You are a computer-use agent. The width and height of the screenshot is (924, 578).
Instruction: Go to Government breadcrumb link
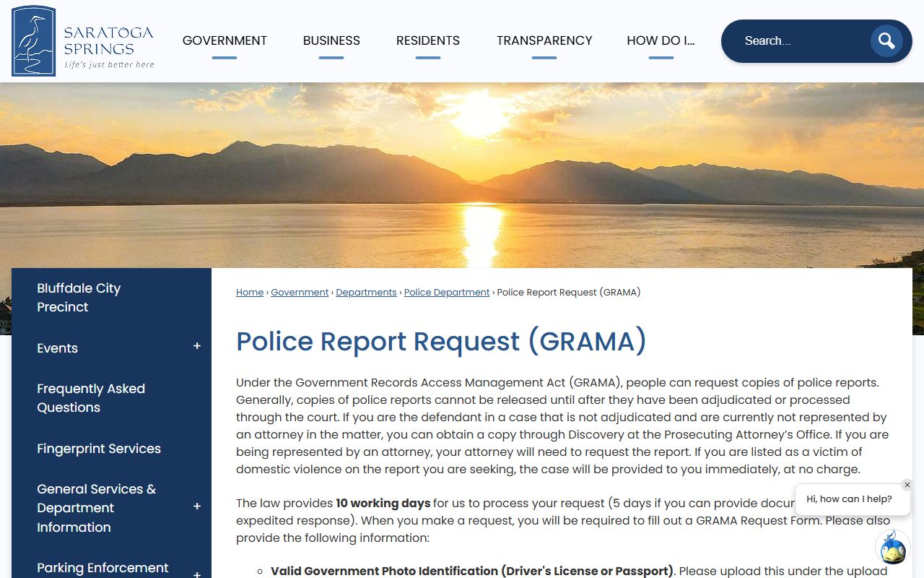click(x=300, y=293)
